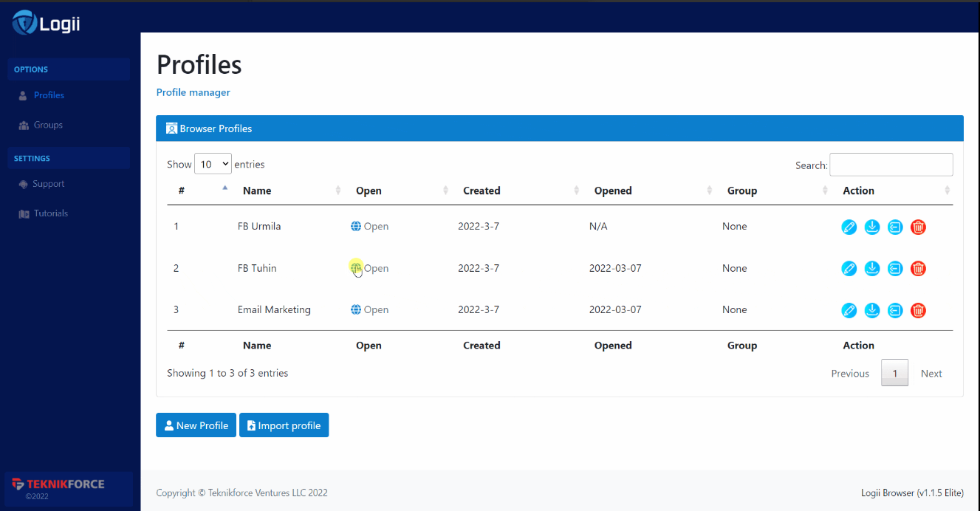The image size is (980, 511).
Task: Delete the Email Marketing profile trash icon
Action: point(918,310)
